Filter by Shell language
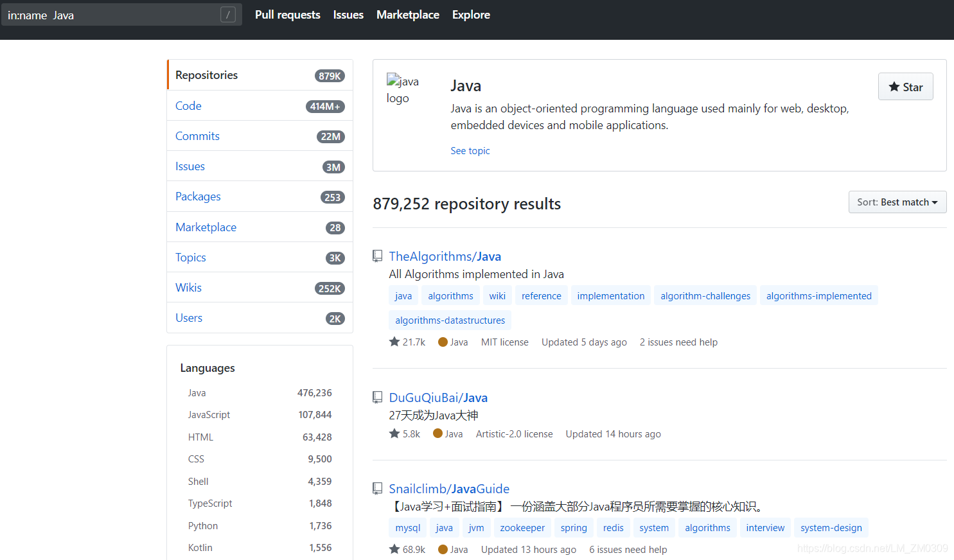954x560 pixels. coord(260,482)
